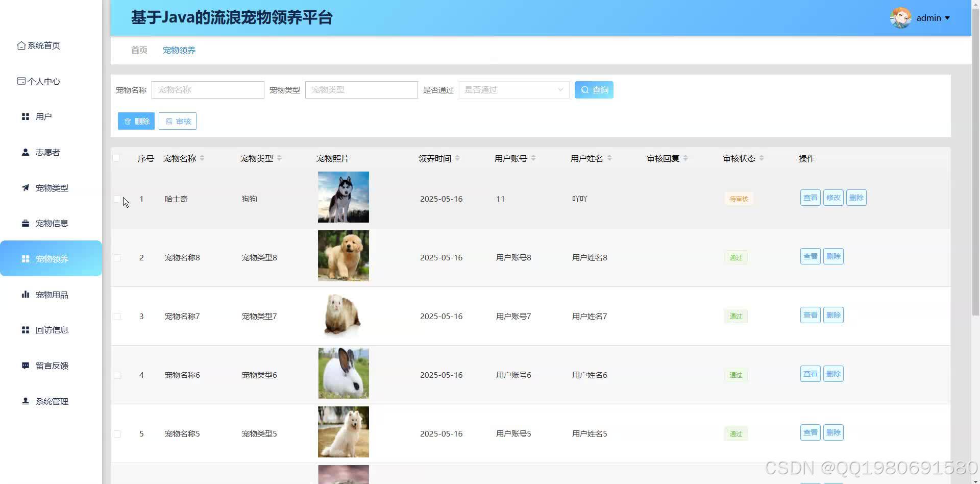Select the 系统管理 icon in sidebar
980x484 pixels.
pos(25,401)
